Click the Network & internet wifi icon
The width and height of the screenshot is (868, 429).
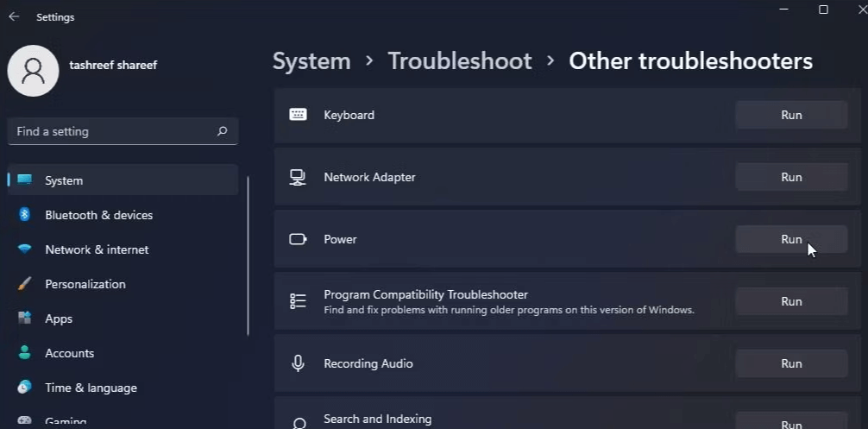tap(25, 249)
